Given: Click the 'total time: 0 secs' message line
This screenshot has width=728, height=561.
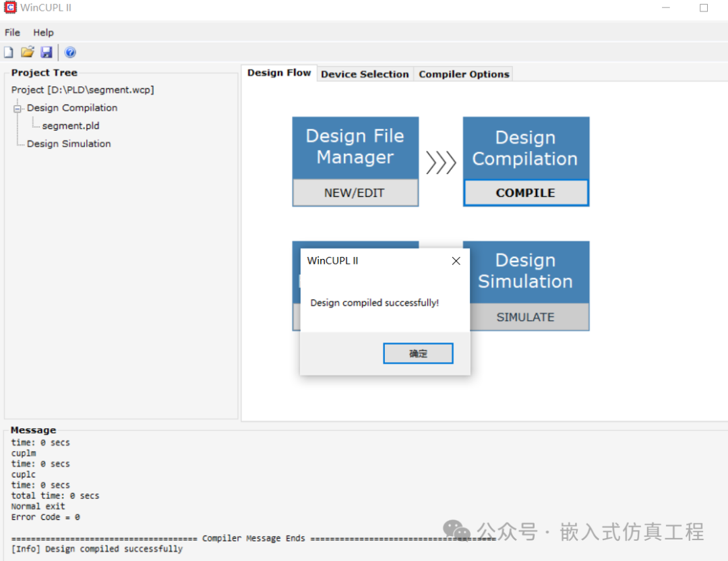Looking at the screenshot, I should pos(55,496).
